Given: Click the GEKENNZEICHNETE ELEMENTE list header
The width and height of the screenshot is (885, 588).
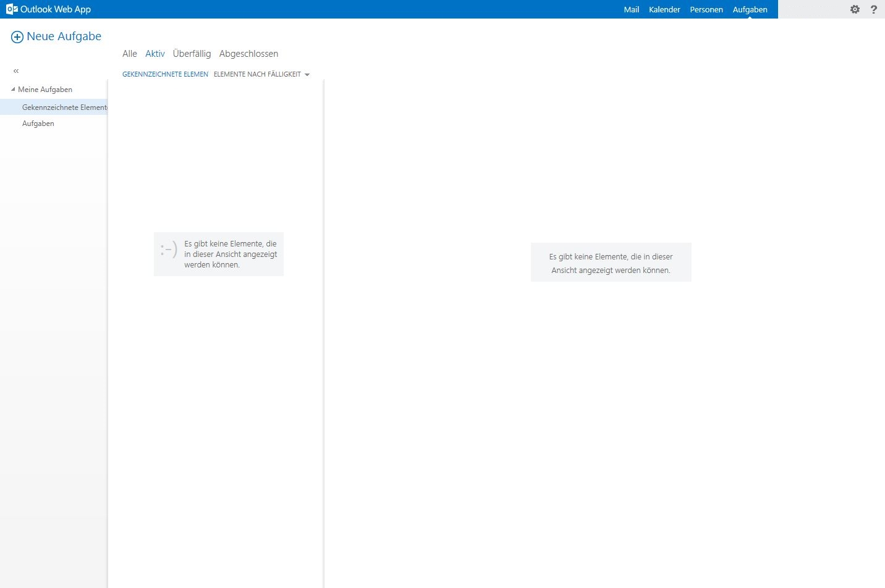Looking at the screenshot, I should 166,74.
